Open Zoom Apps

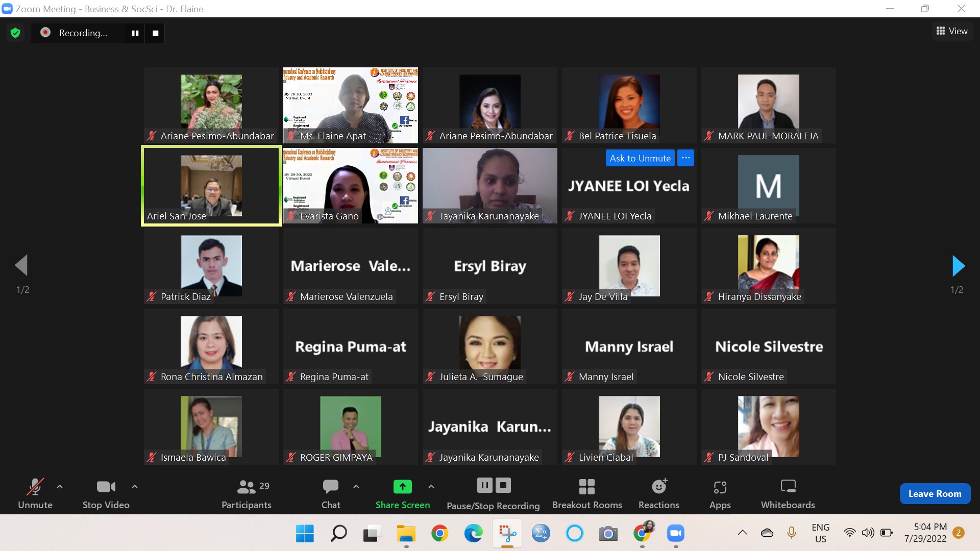pos(720,493)
